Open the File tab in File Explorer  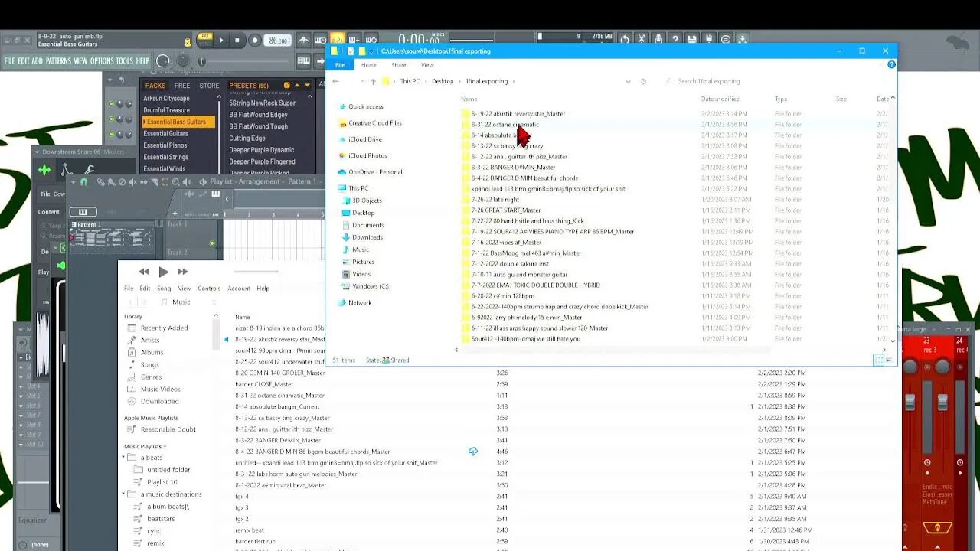click(x=340, y=65)
